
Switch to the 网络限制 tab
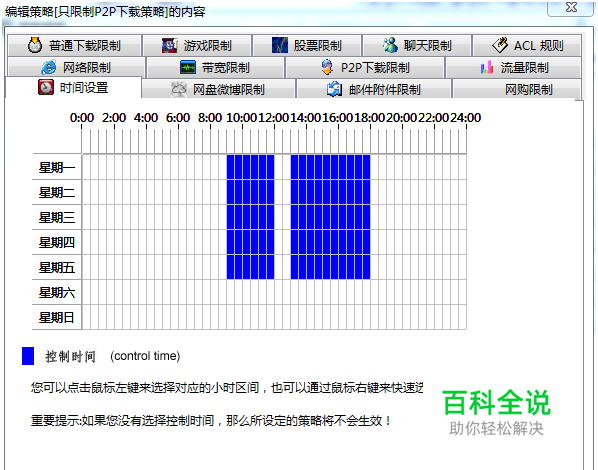pos(76,68)
